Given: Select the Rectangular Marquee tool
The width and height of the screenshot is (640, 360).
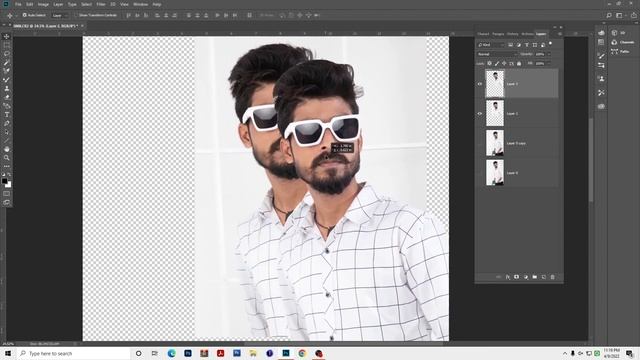Looking at the screenshot, I should click(x=7, y=45).
